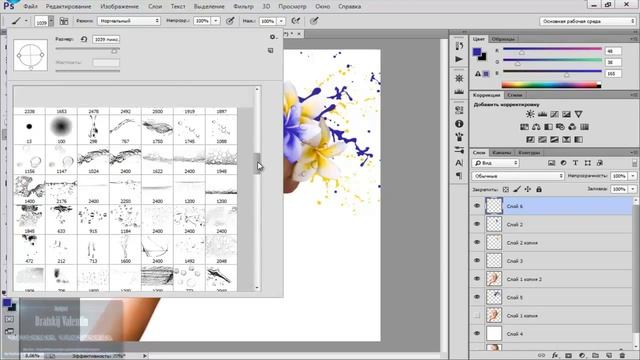Open the Character panel icon in dock
The width and height of the screenshot is (640, 360).
pos(459,162)
